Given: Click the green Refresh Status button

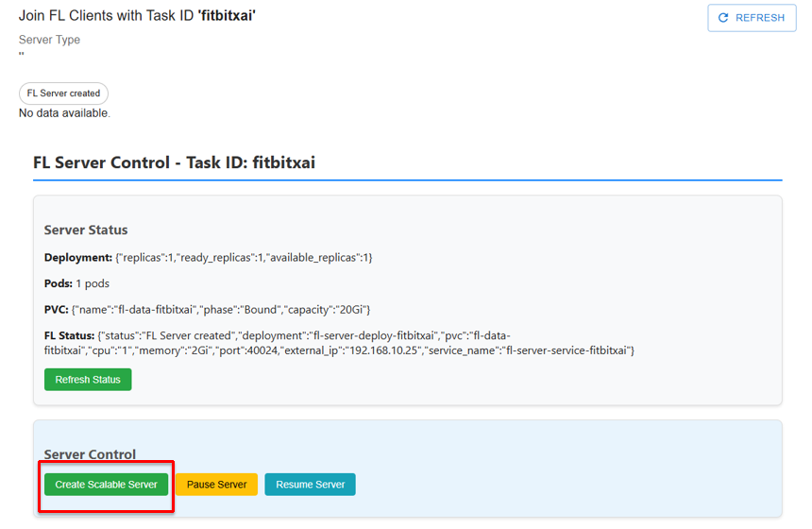Looking at the screenshot, I should [x=88, y=380].
